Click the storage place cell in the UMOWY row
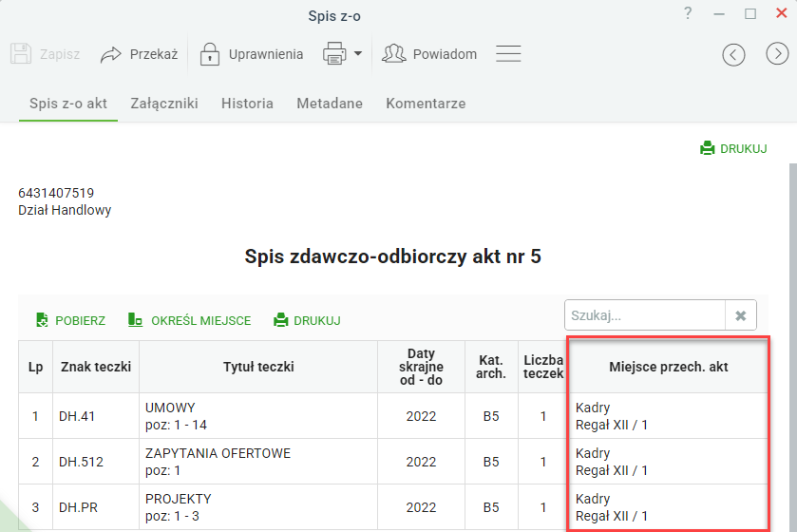This screenshot has height=532, width=797. [668, 416]
